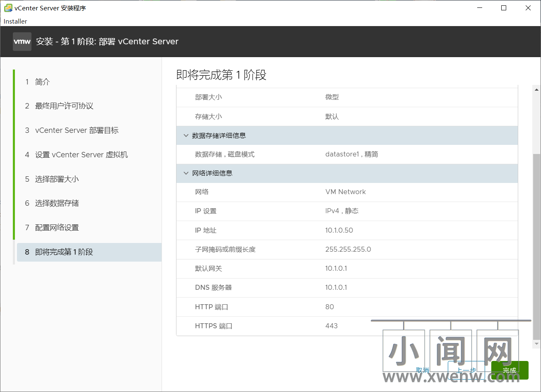This screenshot has width=541, height=392.
Task: Collapse the 数据存储详细信息 section
Action: [x=186, y=135]
